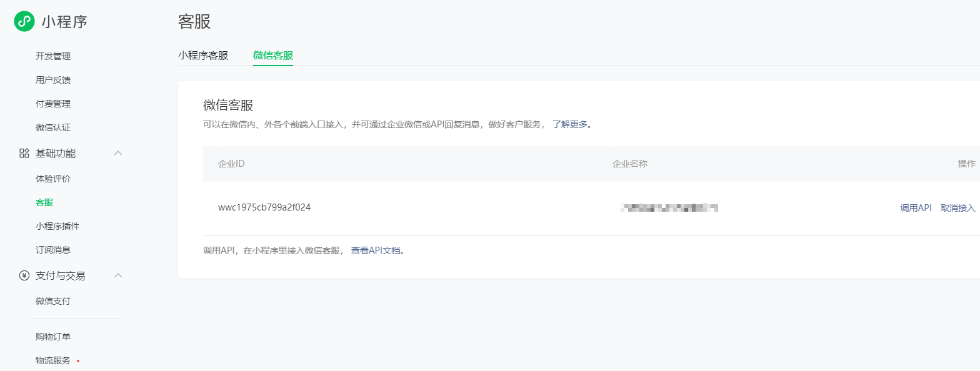Open 小程序插件 sidebar item
The width and height of the screenshot is (980, 371).
click(57, 226)
